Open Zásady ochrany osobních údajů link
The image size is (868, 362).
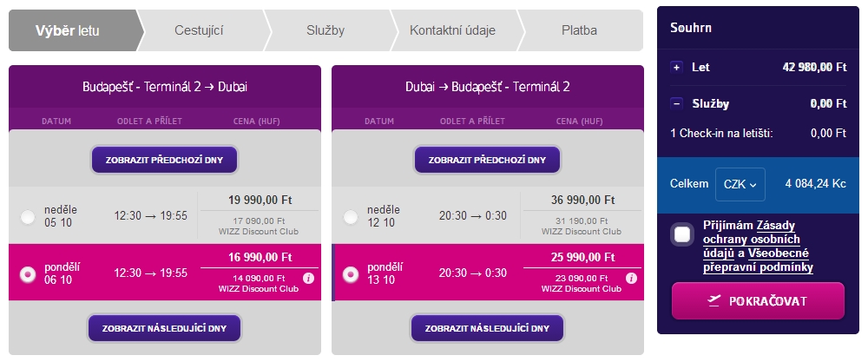click(x=750, y=239)
